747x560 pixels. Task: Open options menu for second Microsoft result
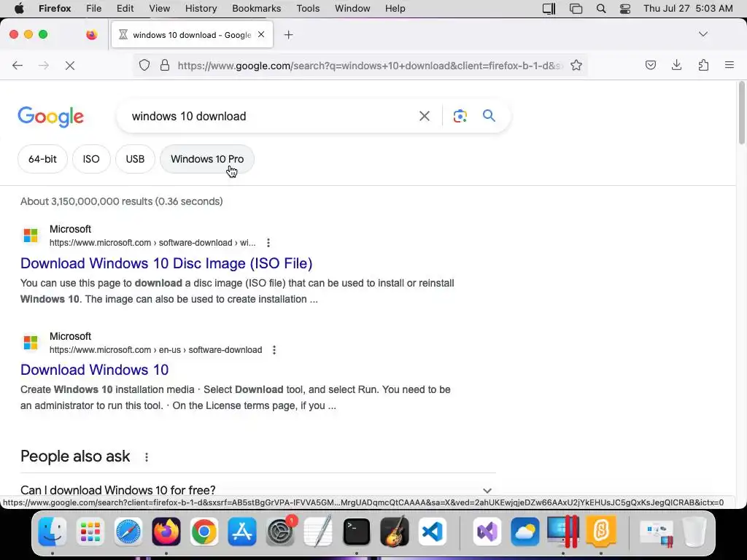click(274, 350)
